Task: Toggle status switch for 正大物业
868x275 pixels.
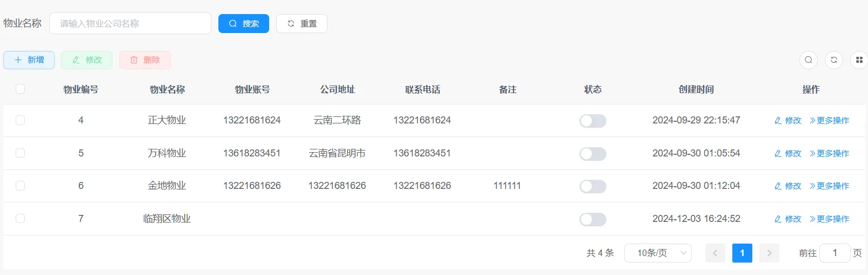Action: click(x=592, y=121)
